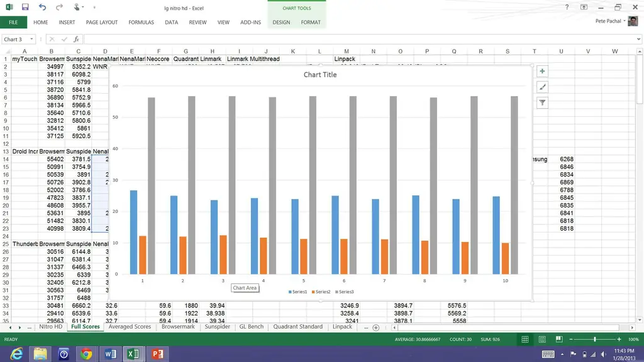Image resolution: width=644 pixels, height=362 pixels.
Task: Open the Chart Elements plus button
Action: click(542, 71)
